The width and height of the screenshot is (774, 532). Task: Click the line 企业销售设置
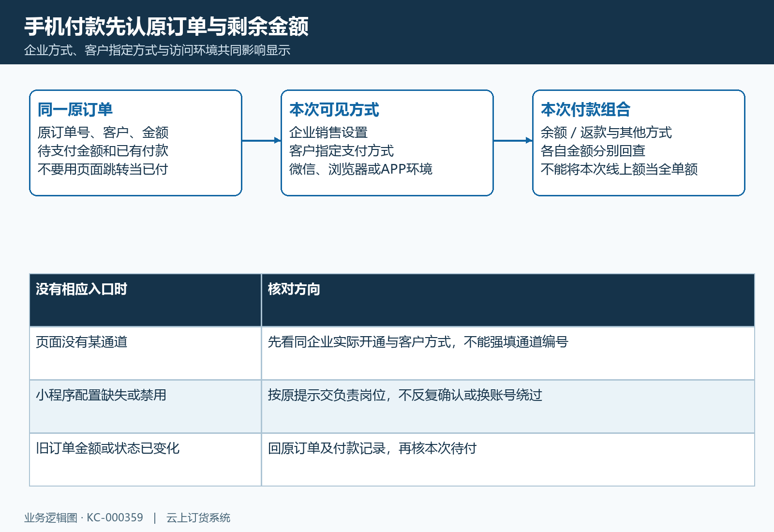tap(328, 132)
